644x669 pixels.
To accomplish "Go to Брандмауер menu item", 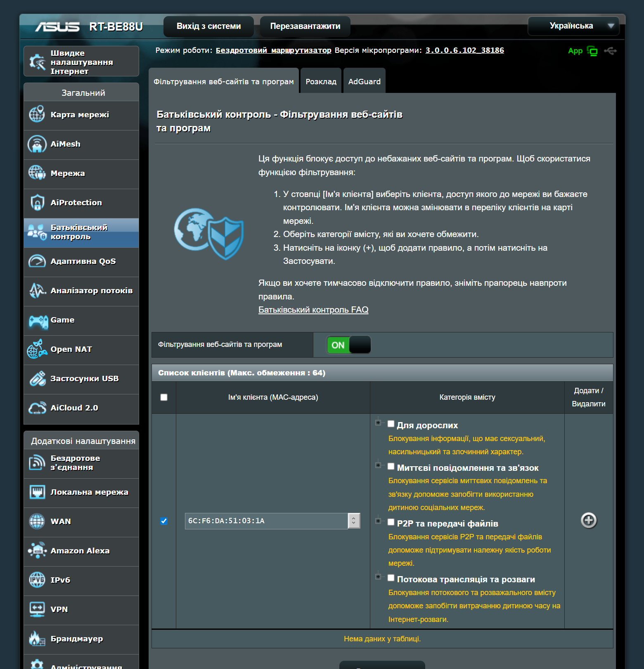I will click(81, 639).
